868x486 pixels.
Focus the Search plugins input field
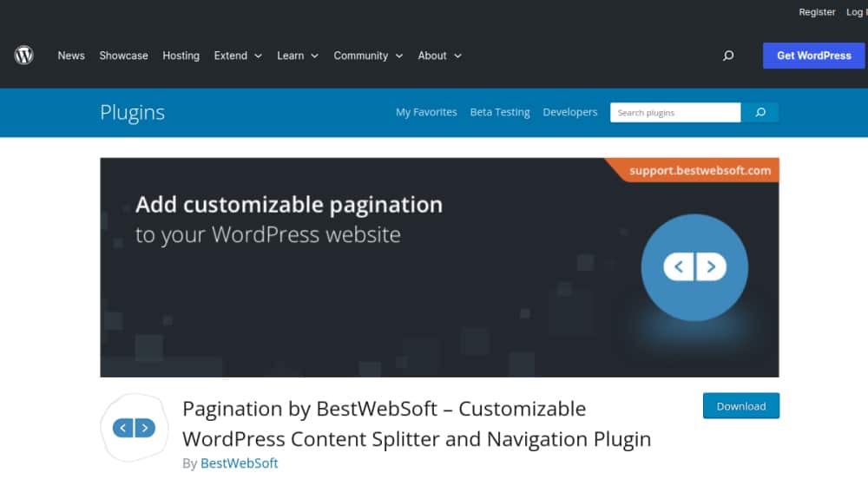click(675, 112)
